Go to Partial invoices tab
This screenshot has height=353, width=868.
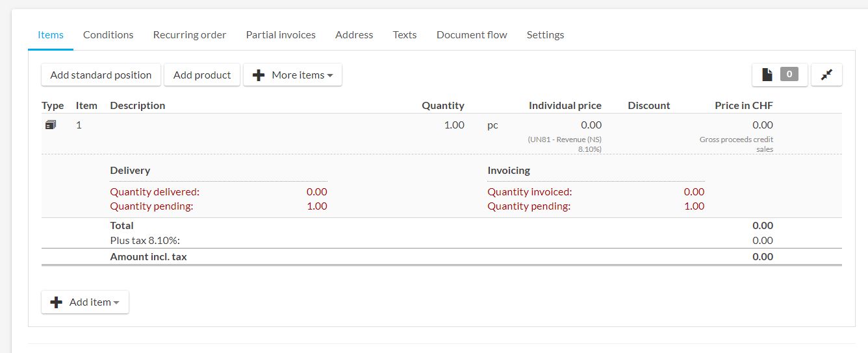281,35
